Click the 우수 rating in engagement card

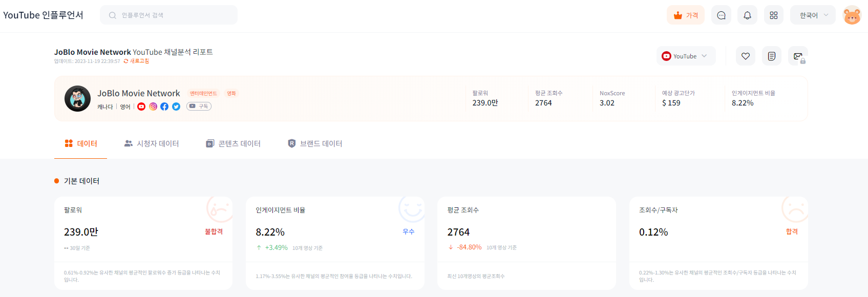point(408,231)
